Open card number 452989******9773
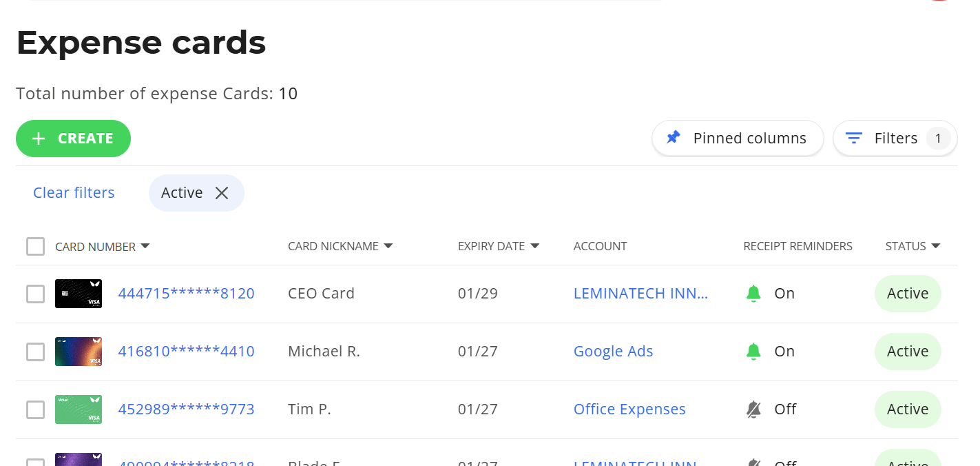Screen dimensions: 980x466 click(x=186, y=409)
